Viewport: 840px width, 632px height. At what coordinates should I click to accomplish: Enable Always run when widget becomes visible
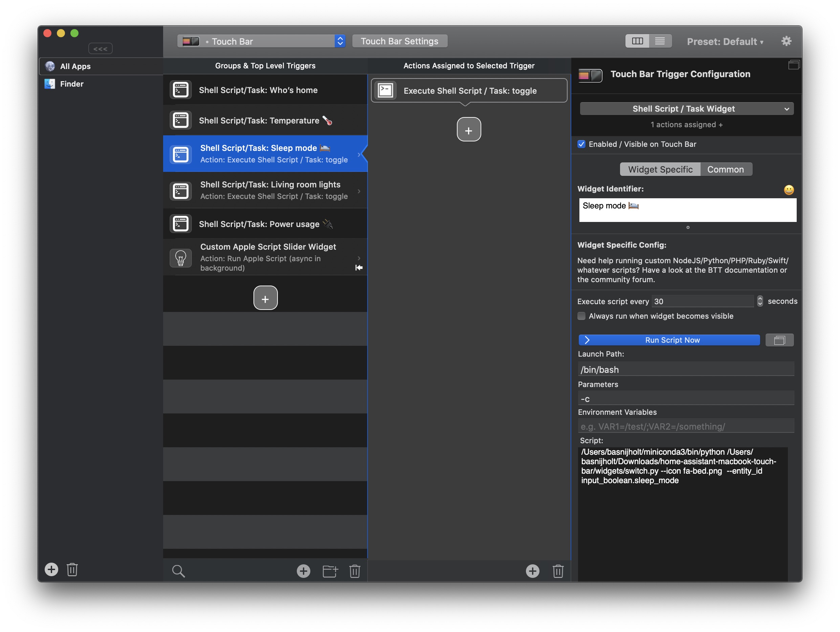(581, 316)
